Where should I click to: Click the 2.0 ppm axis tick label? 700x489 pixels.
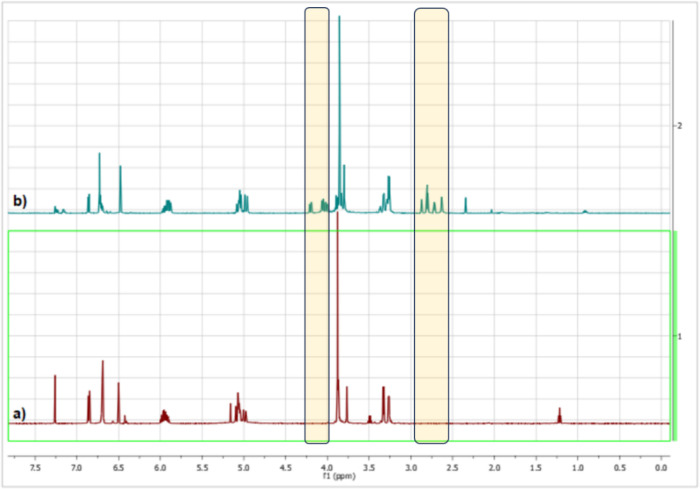coord(494,468)
